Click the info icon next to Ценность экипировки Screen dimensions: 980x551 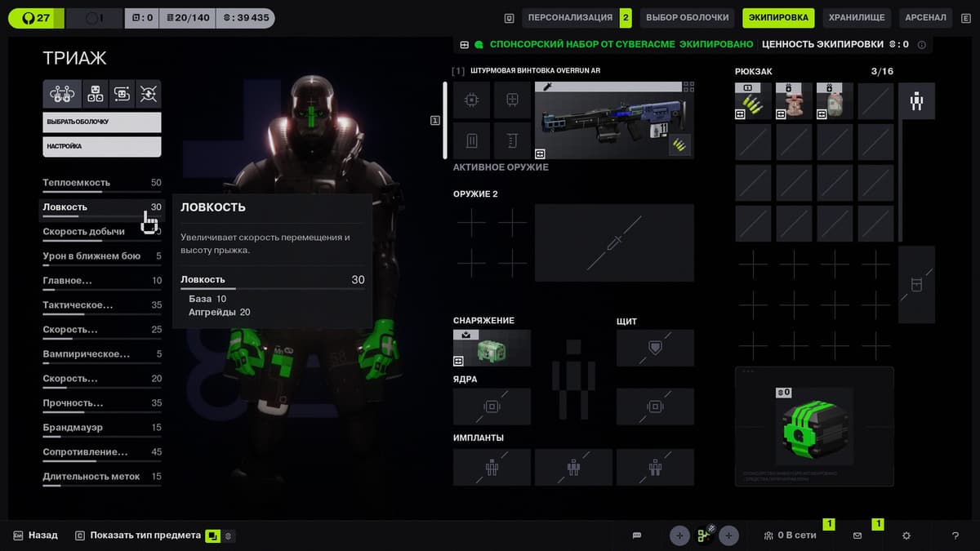pyautogui.click(x=922, y=45)
